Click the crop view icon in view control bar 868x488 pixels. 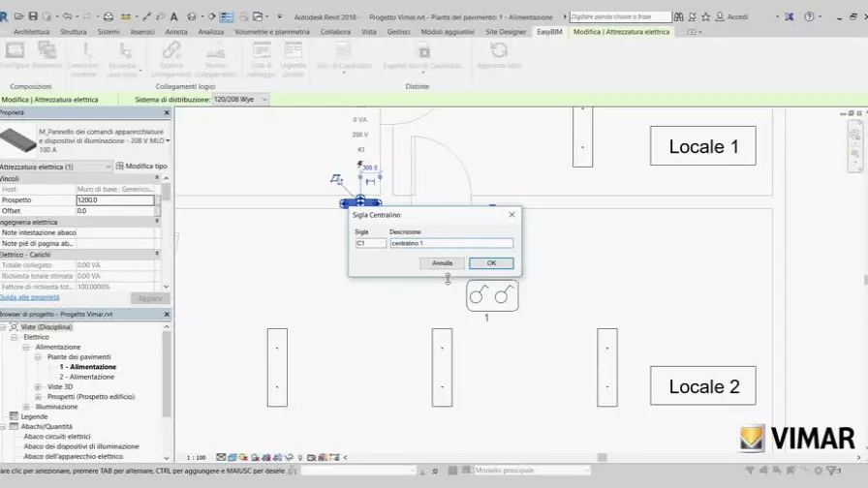click(x=266, y=458)
